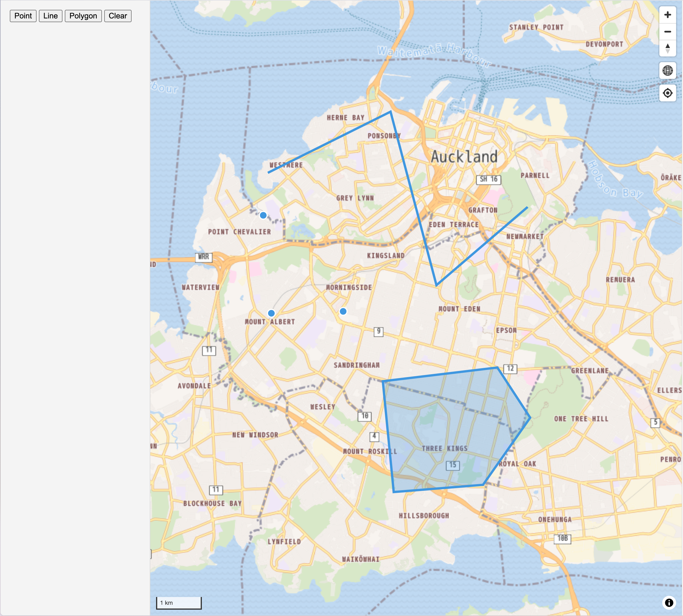Click the globe projection icon
The image size is (683, 616).
click(x=667, y=71)
